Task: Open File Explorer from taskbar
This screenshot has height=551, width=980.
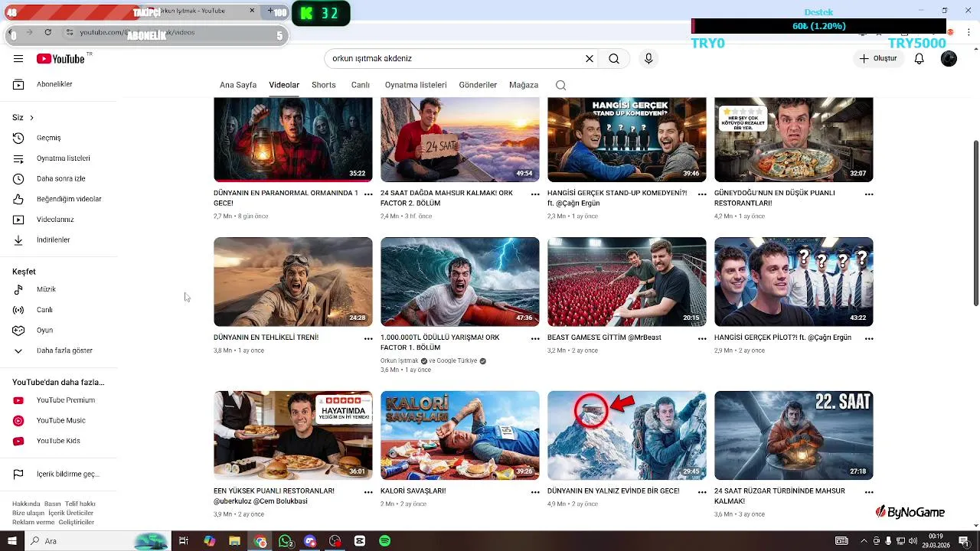Action: [x=234, y=541]
